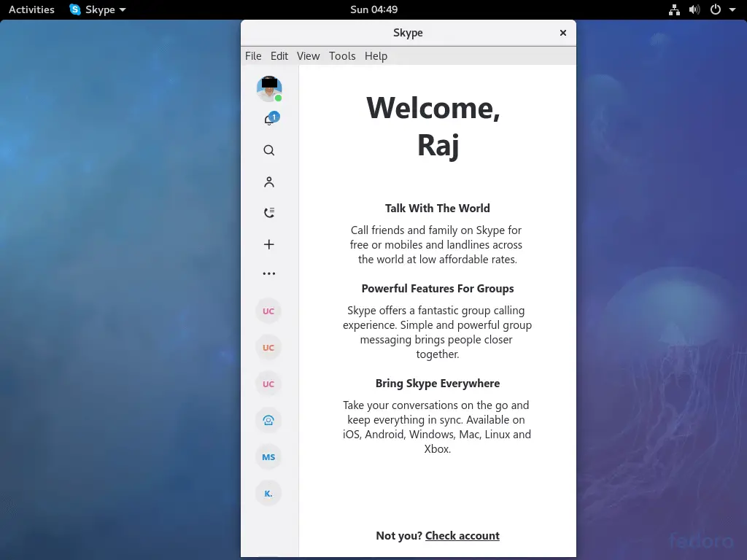Click the plus icon for new chat
Viewport: 747px width, 560px height.
(x=269, y=244)
